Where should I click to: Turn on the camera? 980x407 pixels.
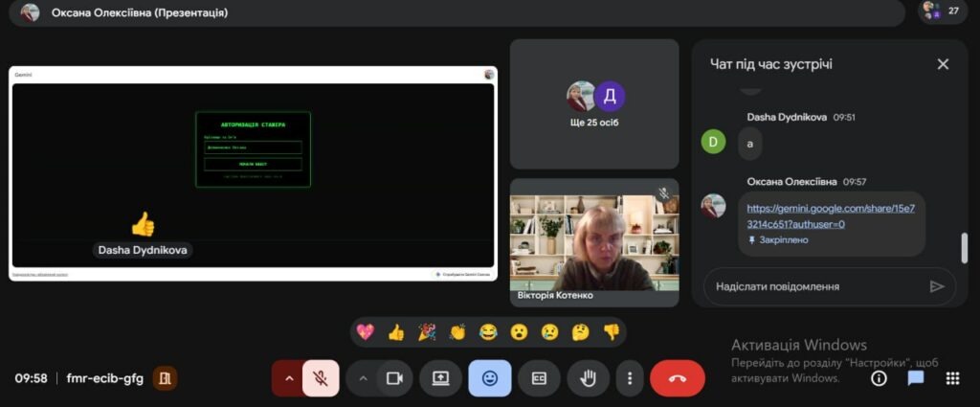(393, 378)
